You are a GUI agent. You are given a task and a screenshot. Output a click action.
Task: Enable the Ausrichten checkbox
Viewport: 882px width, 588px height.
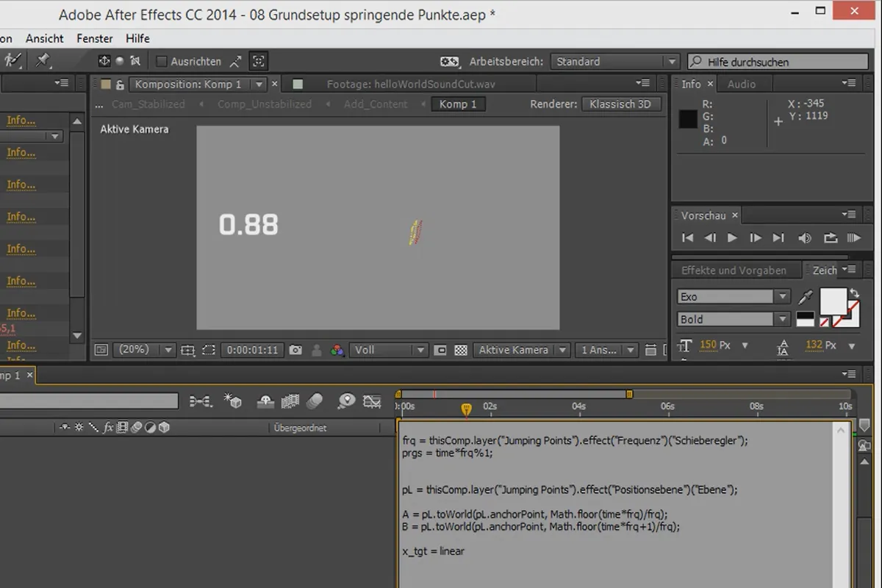[x=162, y=62]
